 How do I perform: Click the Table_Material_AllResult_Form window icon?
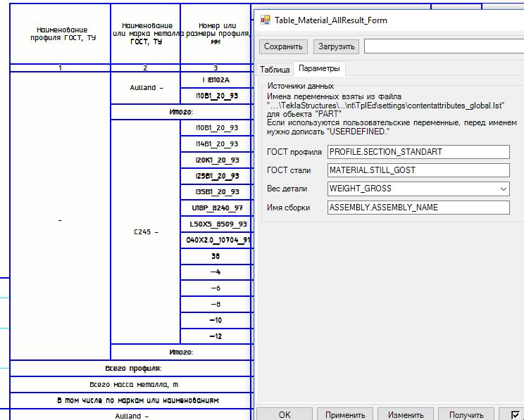266,20
